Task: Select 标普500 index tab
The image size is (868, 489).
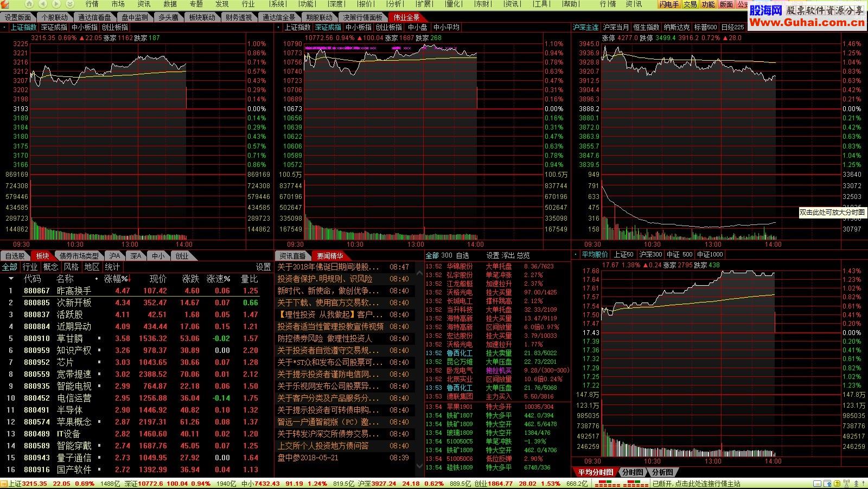Action: 705,27
